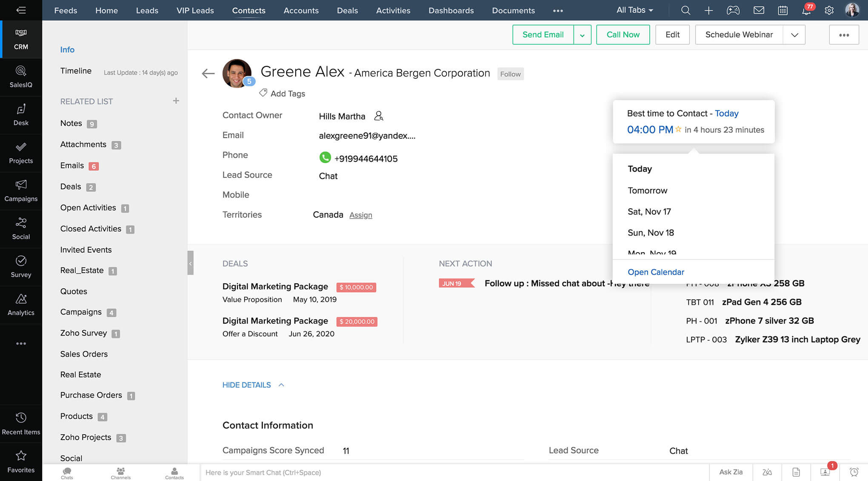Open notifications showing 77 alerts
The width and height of the screenshot is (868, 481).
(x=807, y=10)
